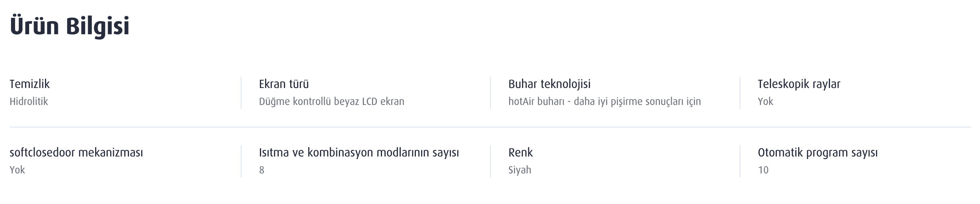The image size is (980, 204).
Task: Click the Buhar teknolojisi label
Action: [549, 84]
